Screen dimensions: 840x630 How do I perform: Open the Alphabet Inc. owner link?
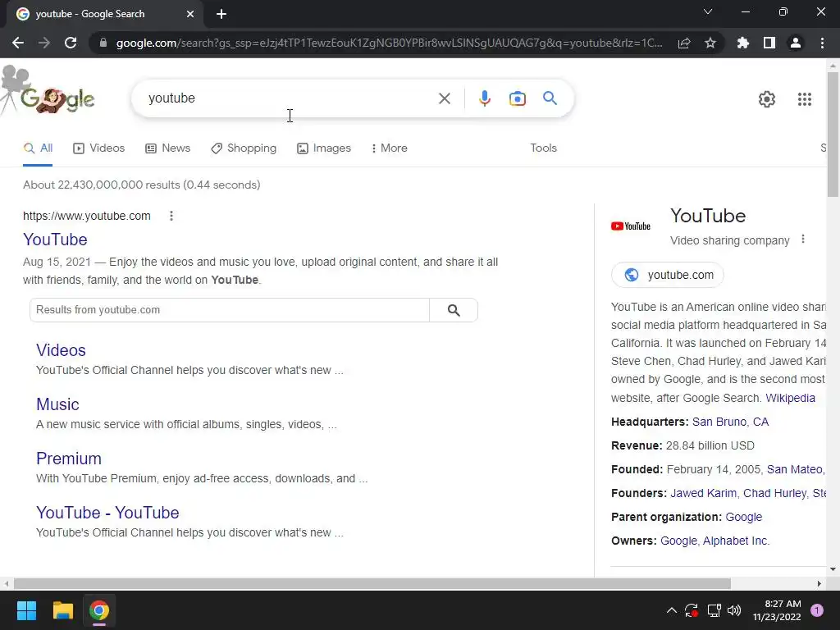tap(736, 541)
